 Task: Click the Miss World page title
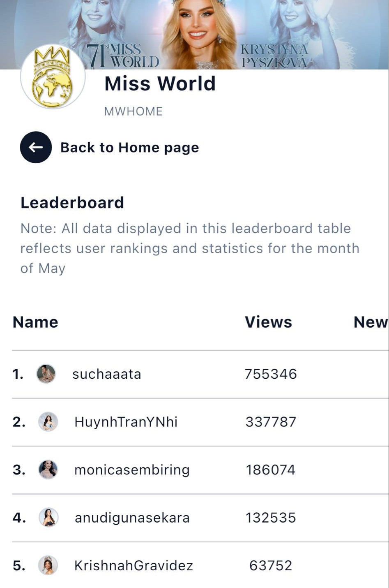tap(160, 83)
